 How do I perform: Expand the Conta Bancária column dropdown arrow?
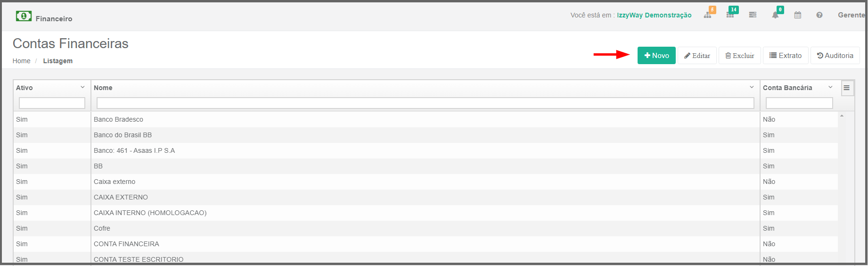[x=830, y=87]
